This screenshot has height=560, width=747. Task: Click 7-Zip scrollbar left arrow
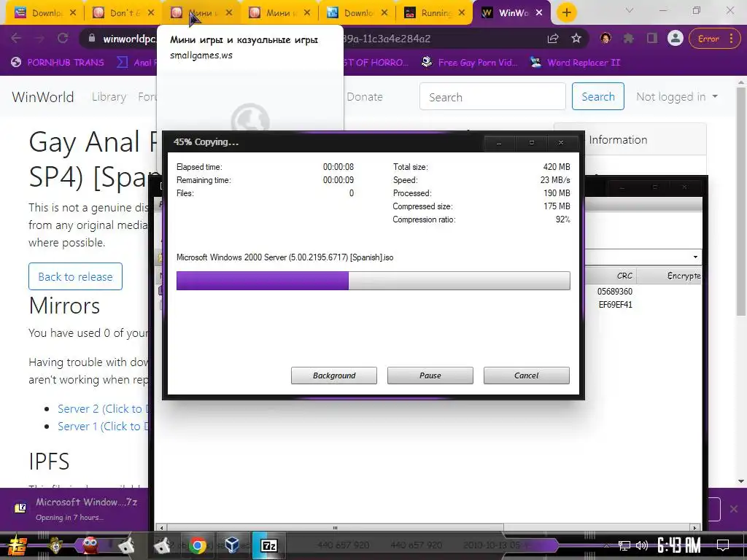(x=162, y=528)
